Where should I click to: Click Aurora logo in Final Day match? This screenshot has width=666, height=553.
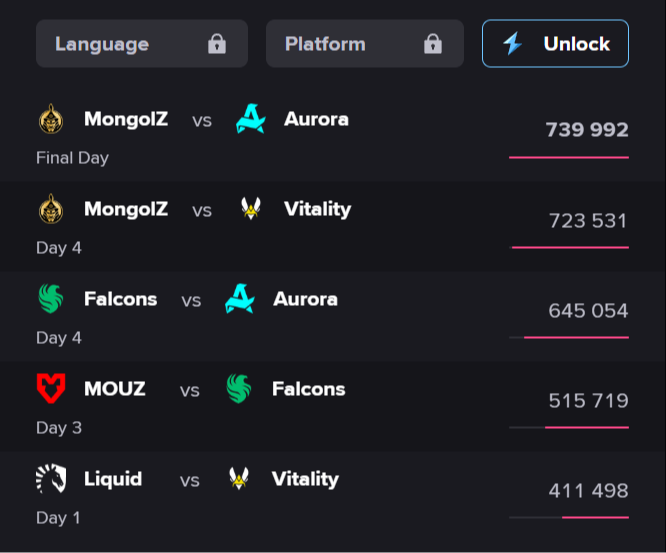click(251, 120)
